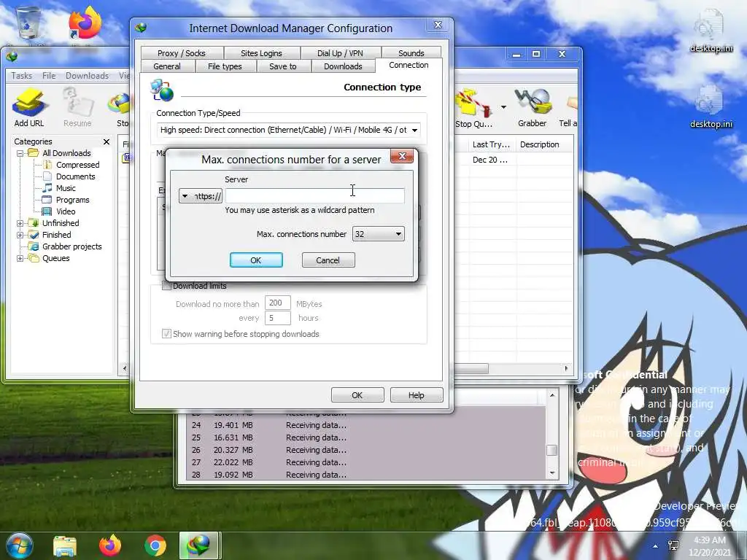Switch to the Dial Up / VPN tab
Viewport: 747px width, 560px height.
coord(340,53)
